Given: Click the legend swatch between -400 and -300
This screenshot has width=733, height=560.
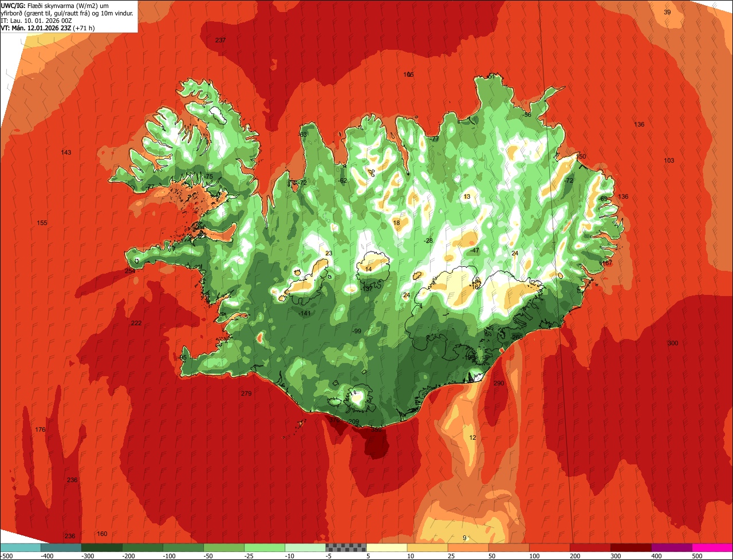Looking at the screenshot, I should (x=61, y=547).
